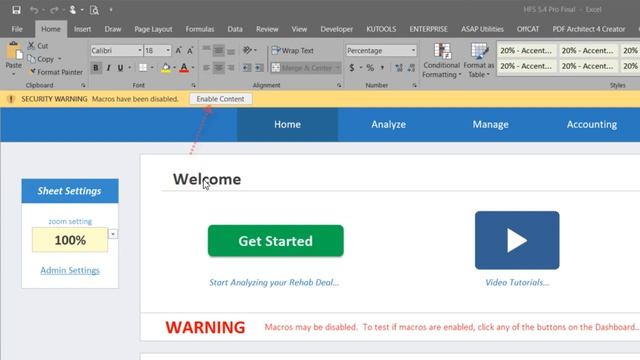
Task: Open the KUTOOLS ribbon tab
Action: (381, 29)
